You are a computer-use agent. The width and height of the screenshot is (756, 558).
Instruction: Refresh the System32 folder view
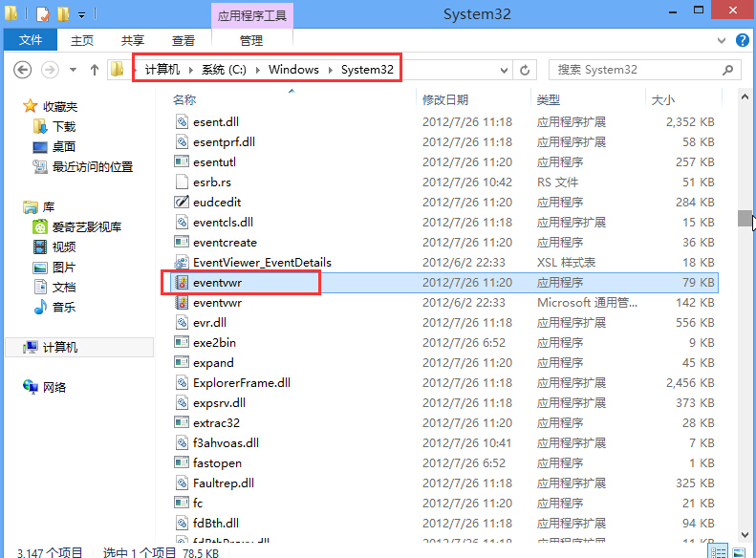524,70
